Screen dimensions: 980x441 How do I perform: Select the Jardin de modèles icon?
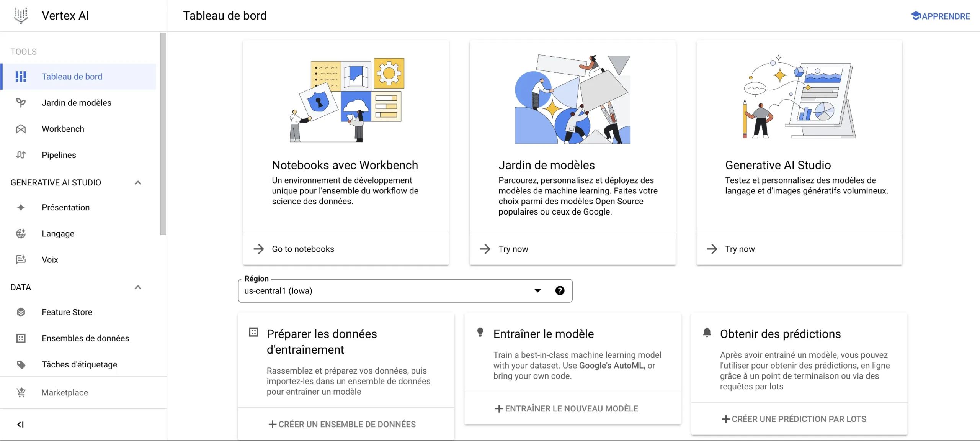click(21, 103)
